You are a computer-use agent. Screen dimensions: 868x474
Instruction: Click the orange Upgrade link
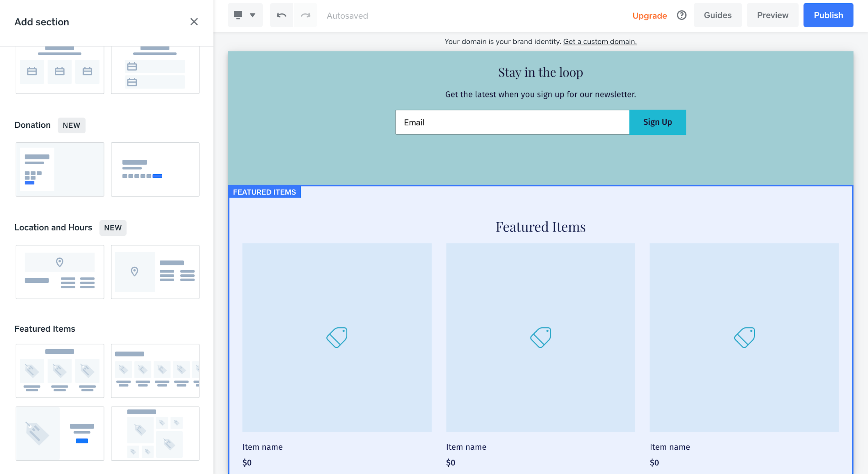click(x=650, y=16)
